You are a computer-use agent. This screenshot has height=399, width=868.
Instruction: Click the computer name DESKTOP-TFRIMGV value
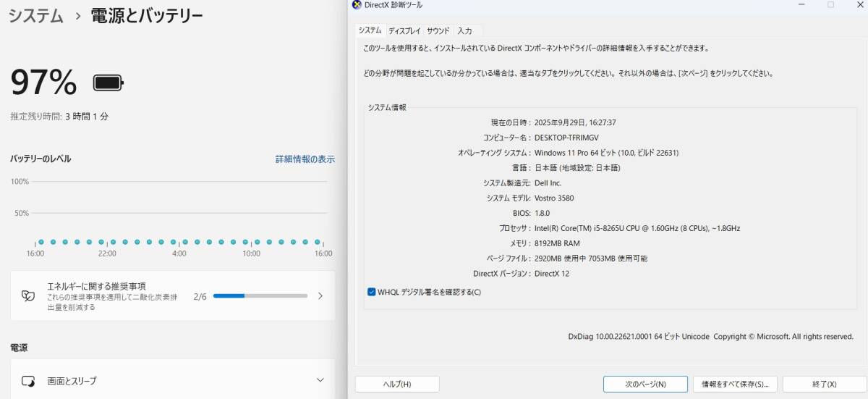tap(566, 138)
